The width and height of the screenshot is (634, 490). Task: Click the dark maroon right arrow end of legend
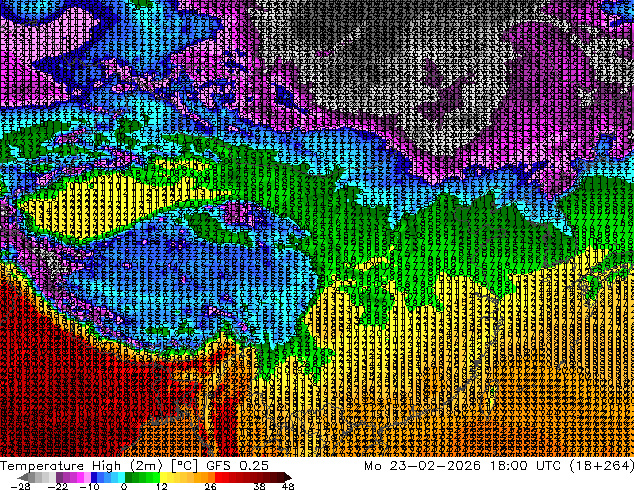(x=287, y=477)
